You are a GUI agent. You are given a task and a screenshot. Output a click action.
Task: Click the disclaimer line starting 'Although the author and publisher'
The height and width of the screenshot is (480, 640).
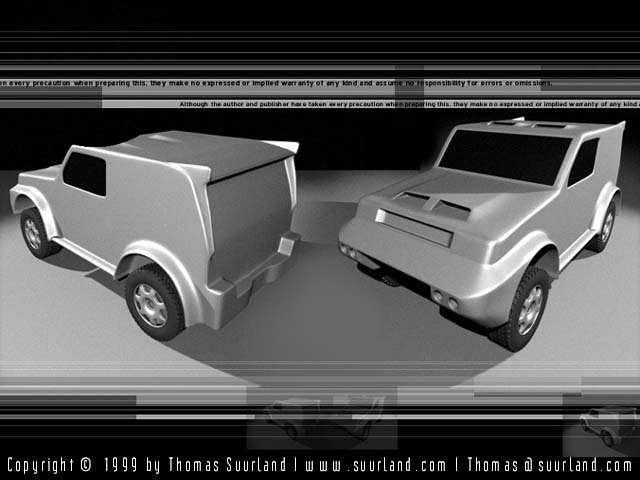(x=409, y=104)
